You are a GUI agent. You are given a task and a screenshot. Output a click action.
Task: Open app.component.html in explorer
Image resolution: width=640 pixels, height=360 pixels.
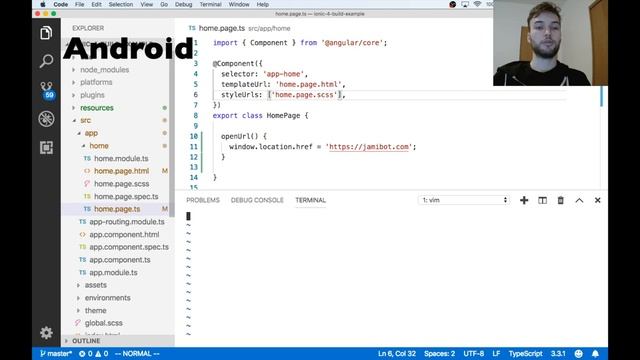(124, 234)
